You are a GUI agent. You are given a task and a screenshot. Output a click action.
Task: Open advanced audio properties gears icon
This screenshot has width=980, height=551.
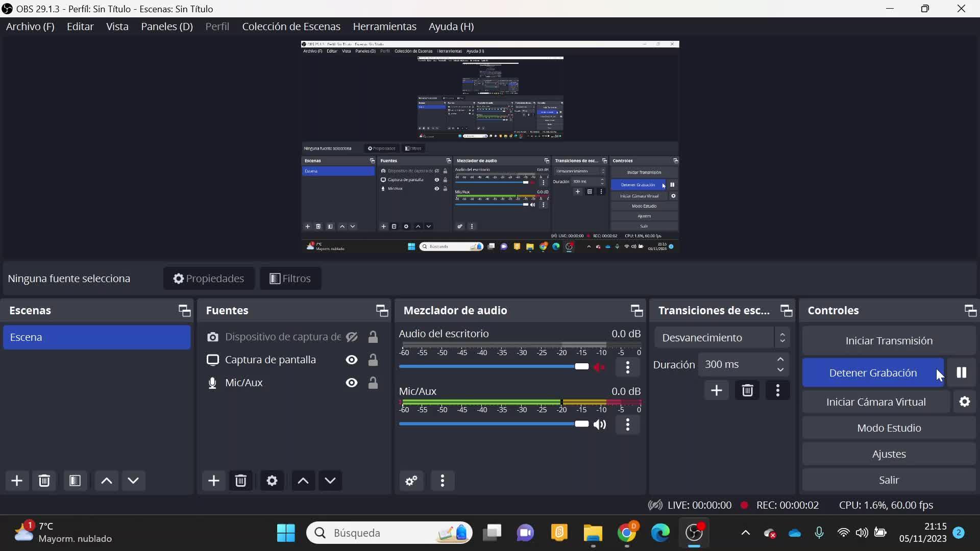tap(411, 481)
